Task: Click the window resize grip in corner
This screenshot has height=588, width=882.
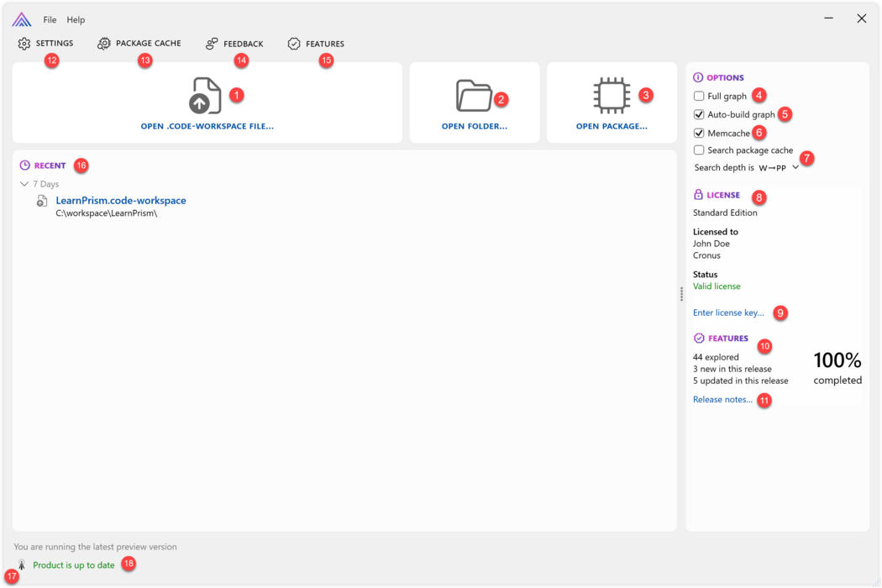Action: 876,582
